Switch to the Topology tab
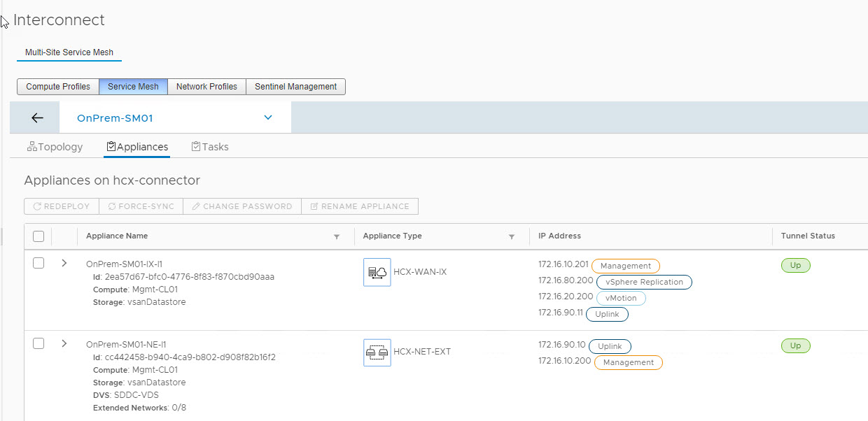The image size is (868, 421). [x=55, y=147]
